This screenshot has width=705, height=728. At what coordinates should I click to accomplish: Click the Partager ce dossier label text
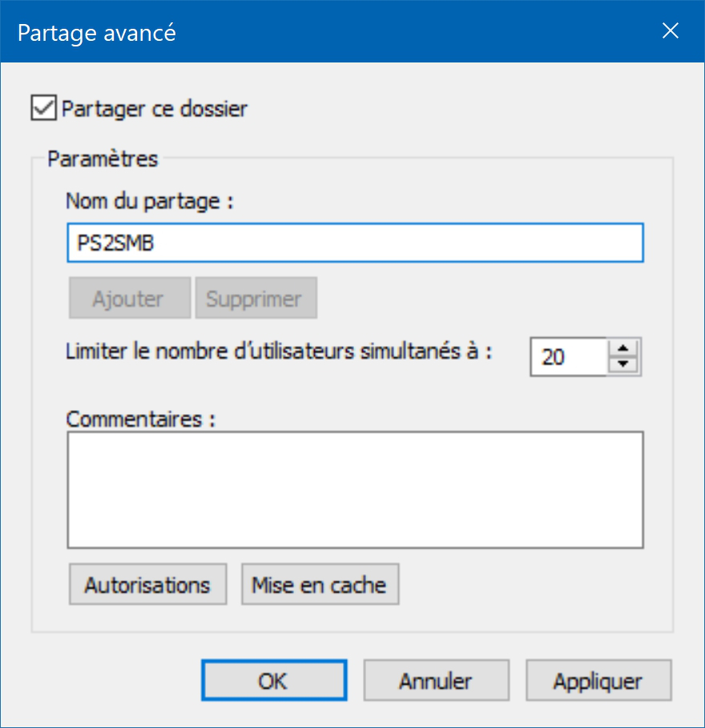click(154, 110)
